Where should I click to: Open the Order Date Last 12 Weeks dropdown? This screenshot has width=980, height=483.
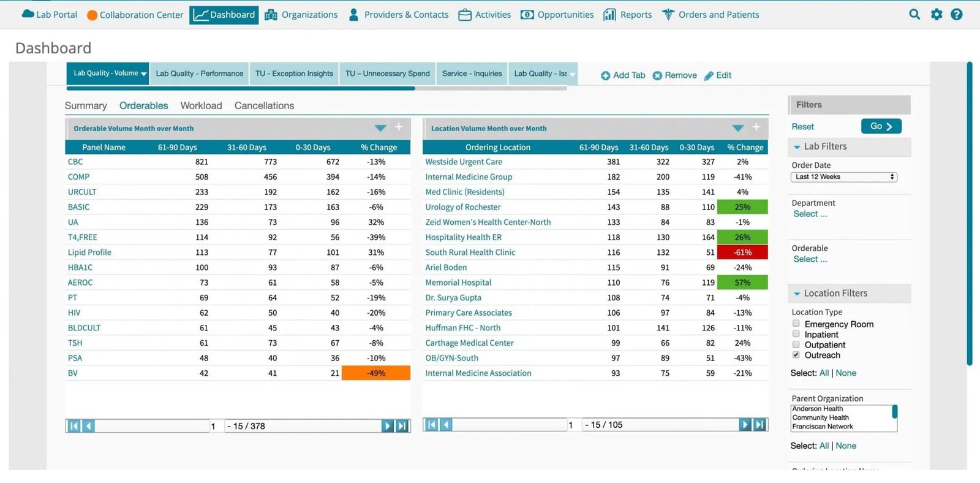[x=844, y=177]
